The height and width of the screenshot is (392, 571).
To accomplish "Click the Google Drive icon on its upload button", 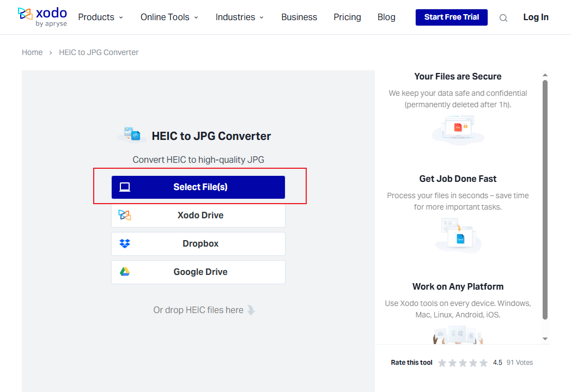I will (125, 272).
